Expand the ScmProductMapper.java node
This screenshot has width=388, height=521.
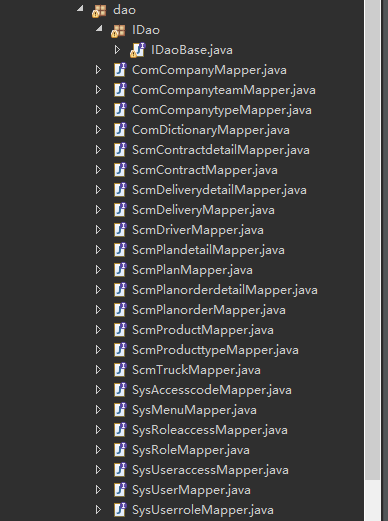98,330
